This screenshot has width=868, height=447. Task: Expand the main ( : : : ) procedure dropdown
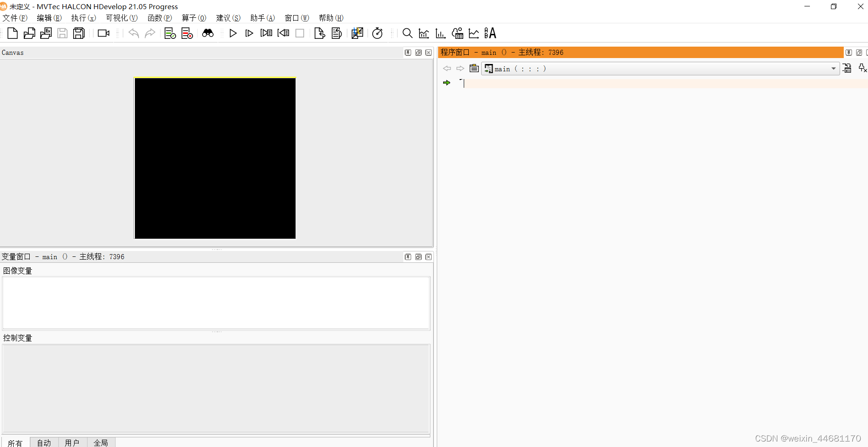coord(660,69)
